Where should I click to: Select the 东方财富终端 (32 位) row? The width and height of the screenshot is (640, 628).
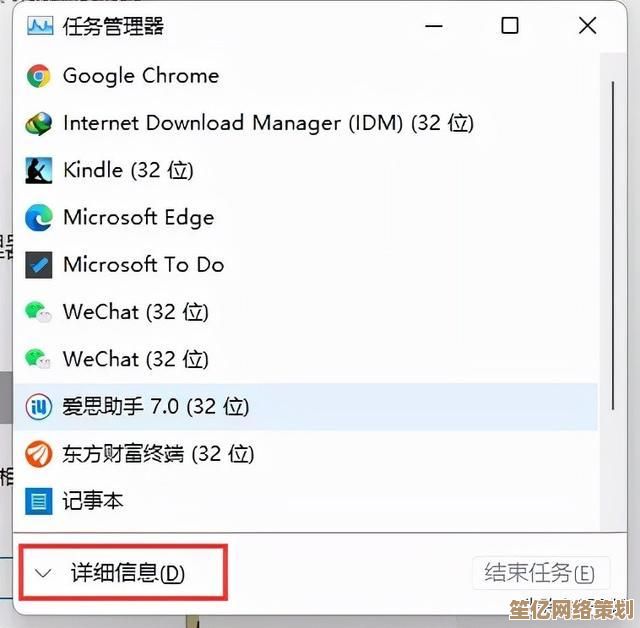point(305,454)
